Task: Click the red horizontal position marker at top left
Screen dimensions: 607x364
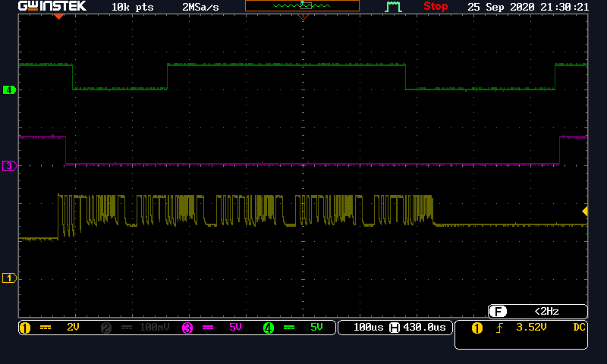Action: (58, 17)
